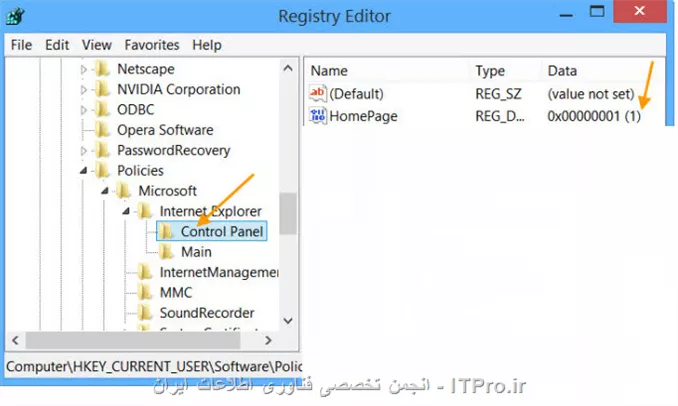Select the Opera Software key

pos(165,130)
